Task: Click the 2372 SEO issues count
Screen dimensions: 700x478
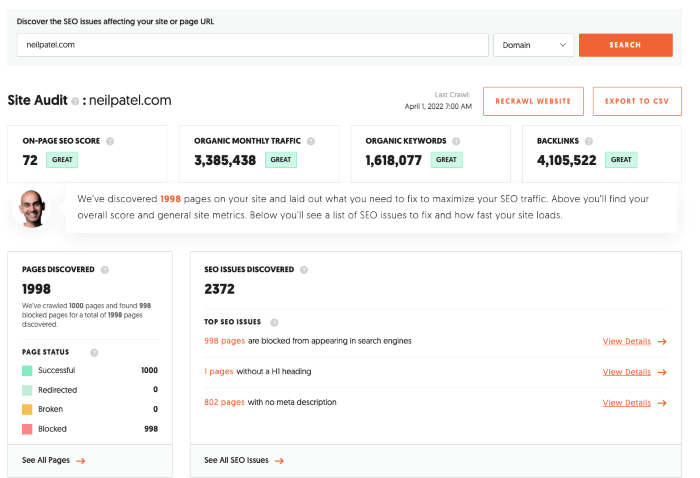Action: click(x=219, y=289)
